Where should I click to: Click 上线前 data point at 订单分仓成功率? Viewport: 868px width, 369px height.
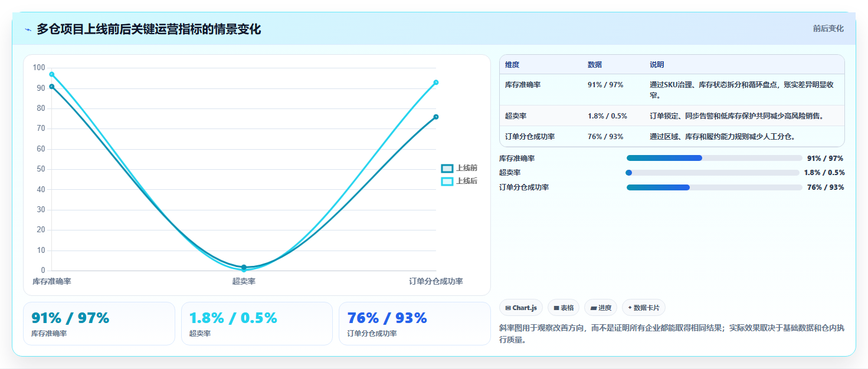(436, 117)
